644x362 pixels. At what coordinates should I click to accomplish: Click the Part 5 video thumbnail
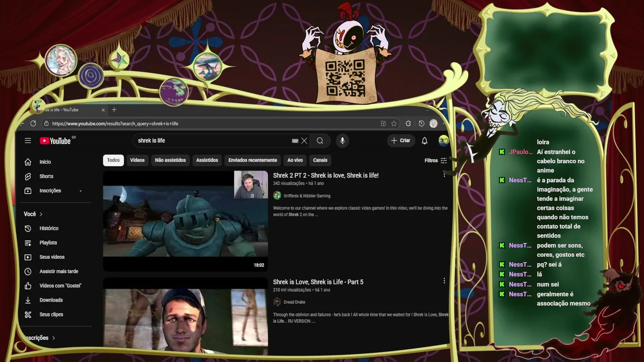(185, 317)
